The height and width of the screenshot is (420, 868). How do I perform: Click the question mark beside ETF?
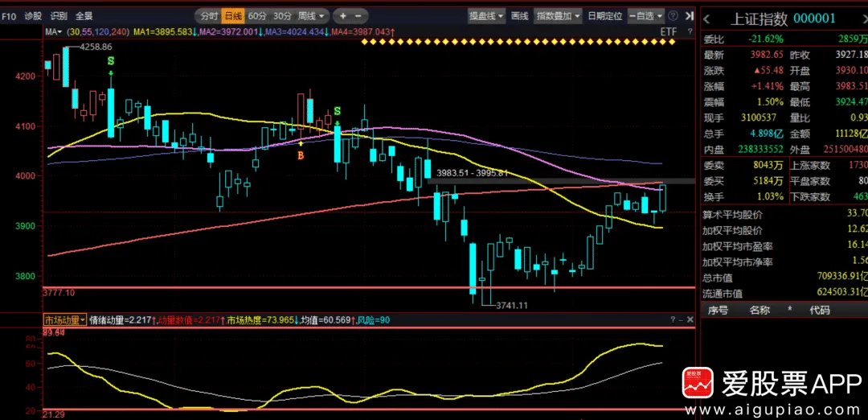coord(690,31)
